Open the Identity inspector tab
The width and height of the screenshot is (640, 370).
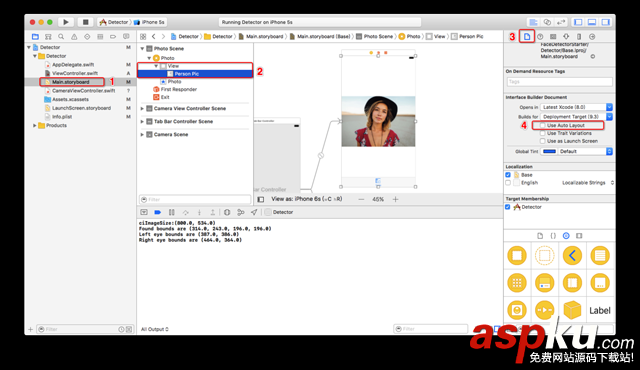553,37
